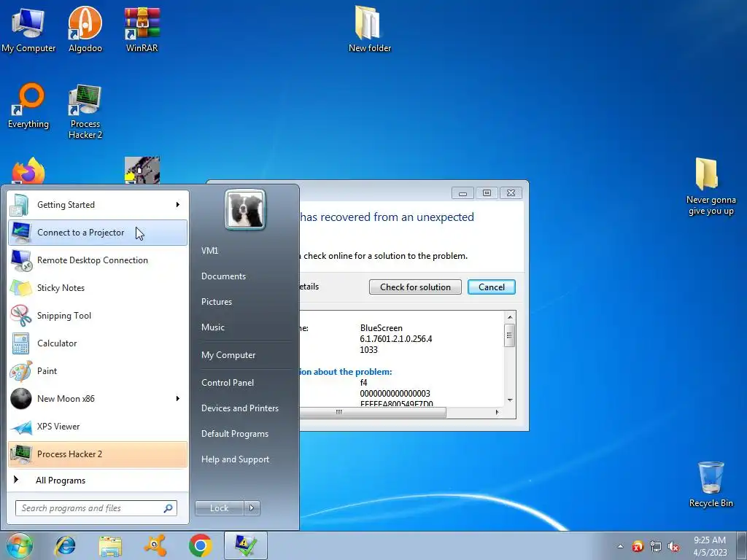Open the My Computer desktop icon
This screenshot has width=747, height=560.
(28, 29)
